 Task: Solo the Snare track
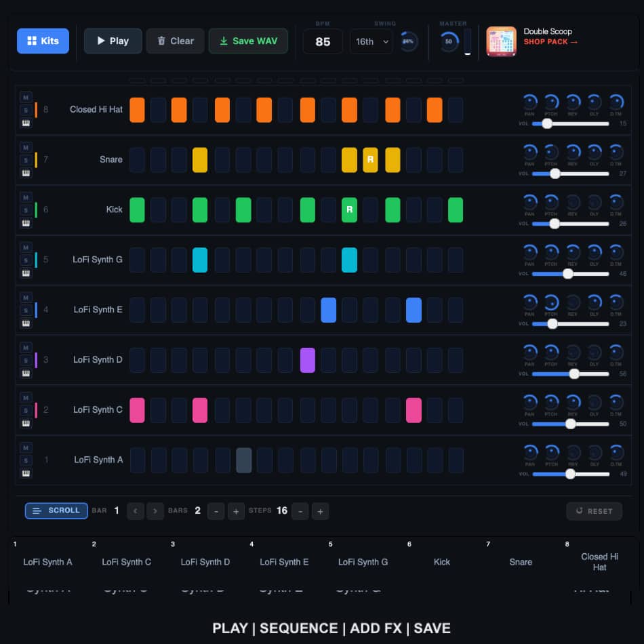[x=26, y=160]
